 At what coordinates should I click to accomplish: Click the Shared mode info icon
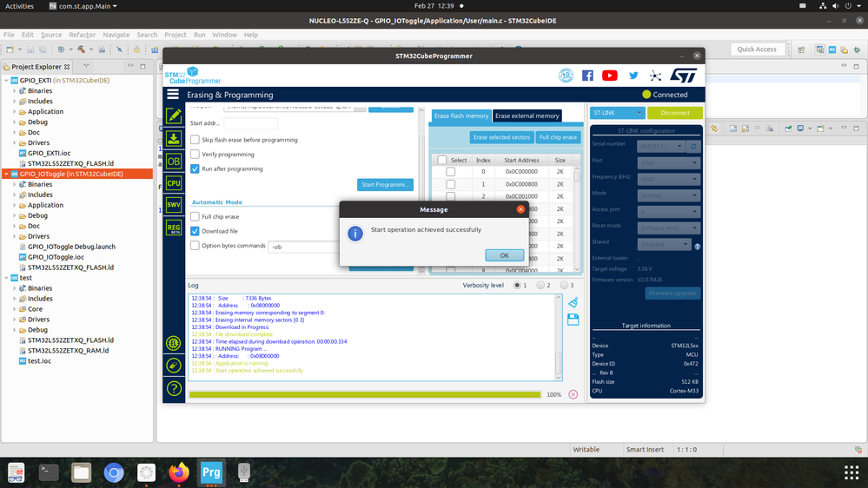click(698, 247)
